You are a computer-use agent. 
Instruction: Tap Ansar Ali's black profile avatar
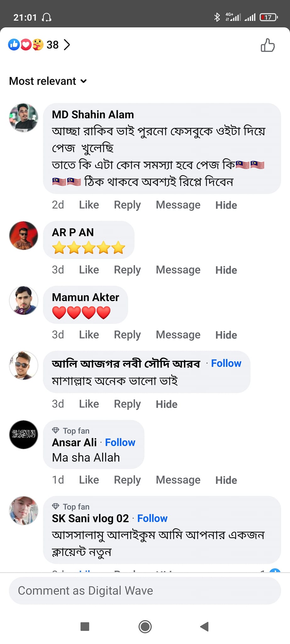(x=24, y=435)
